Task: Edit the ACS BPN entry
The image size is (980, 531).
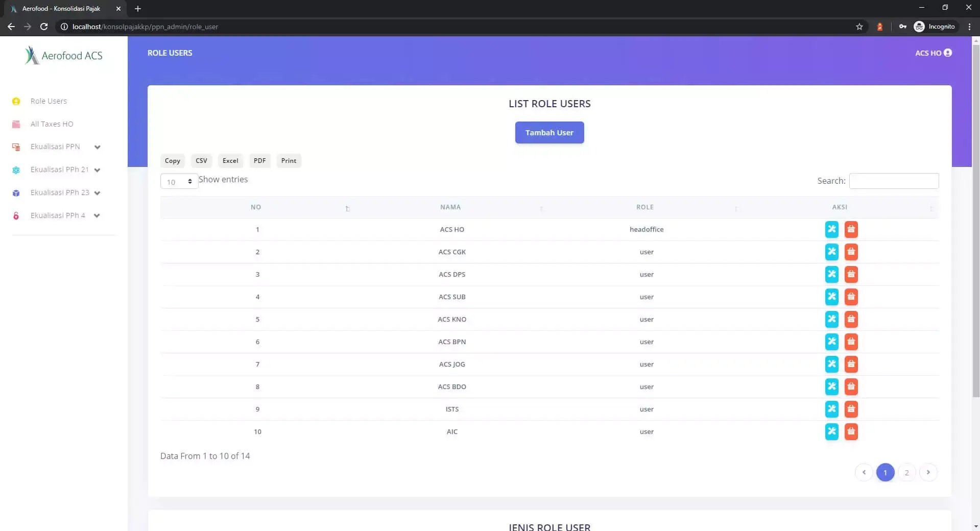Action: 831,342
